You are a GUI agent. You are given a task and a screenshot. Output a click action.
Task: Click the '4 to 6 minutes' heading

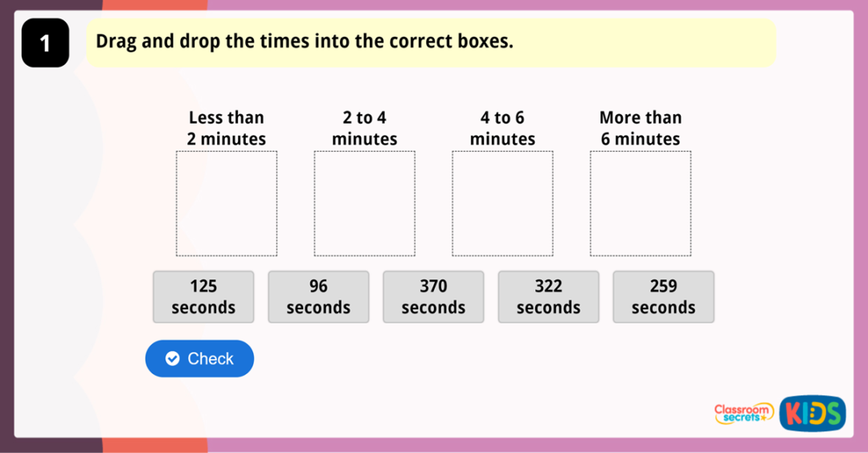(x=502, y=129)
